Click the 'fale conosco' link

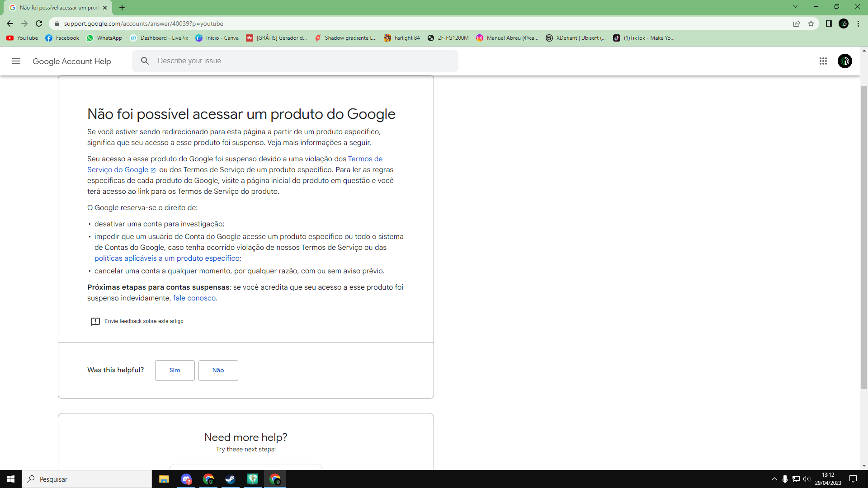tap(194, 298)
